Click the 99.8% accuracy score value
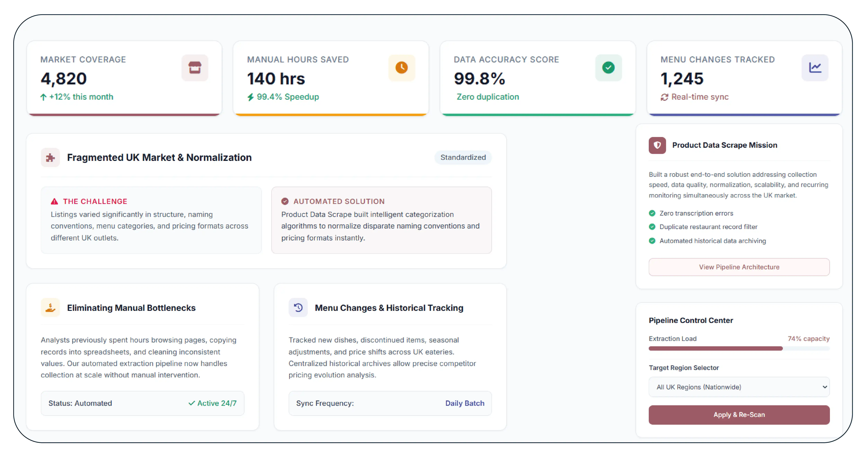Screen dimensions: 868x457 tap(480, 79)
